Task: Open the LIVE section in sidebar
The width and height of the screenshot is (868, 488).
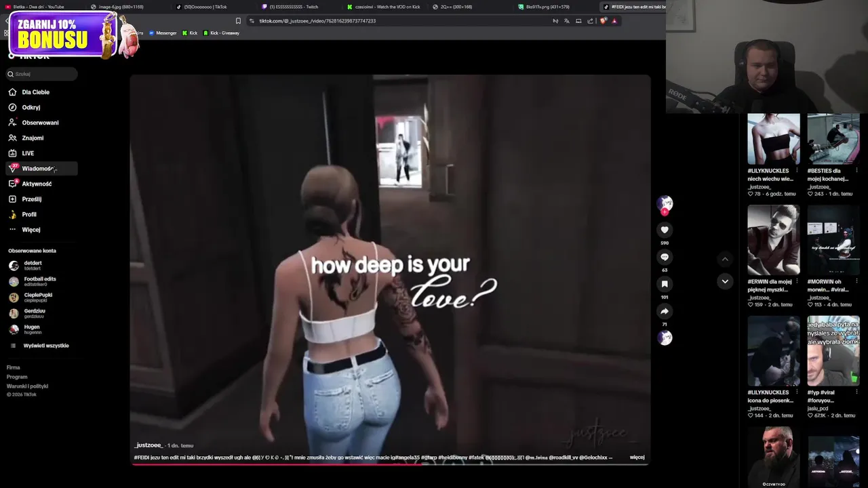Action: (x=28, y=153)
